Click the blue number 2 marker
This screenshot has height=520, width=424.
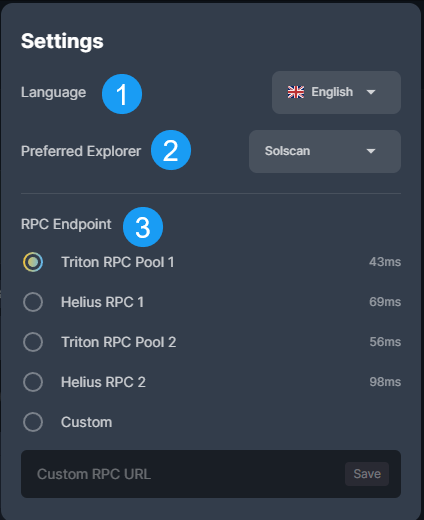pos(171,150)
